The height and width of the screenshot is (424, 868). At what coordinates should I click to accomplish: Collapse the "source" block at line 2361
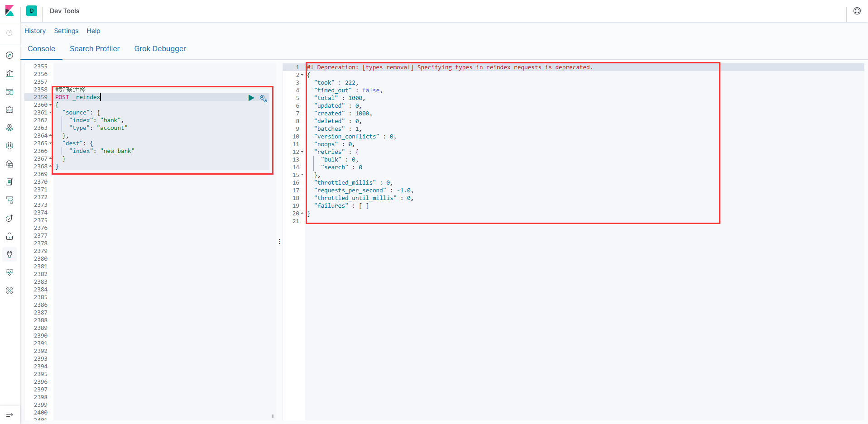[51, 113]
